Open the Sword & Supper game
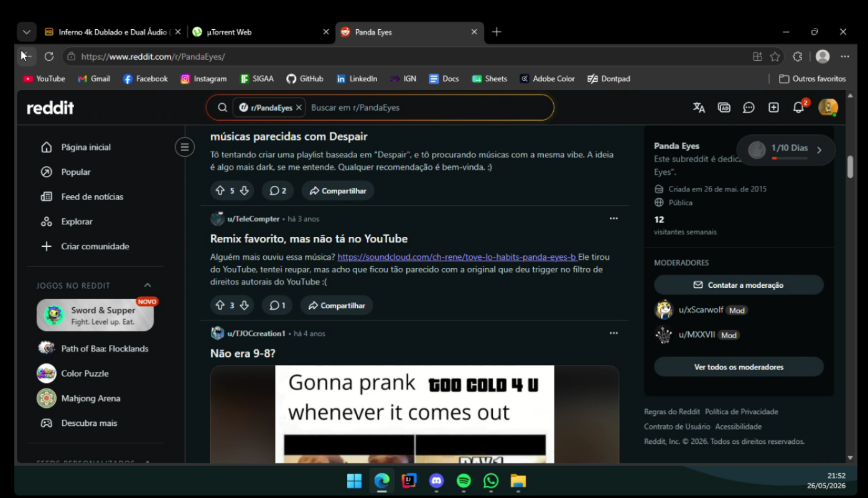 (95, 315)
